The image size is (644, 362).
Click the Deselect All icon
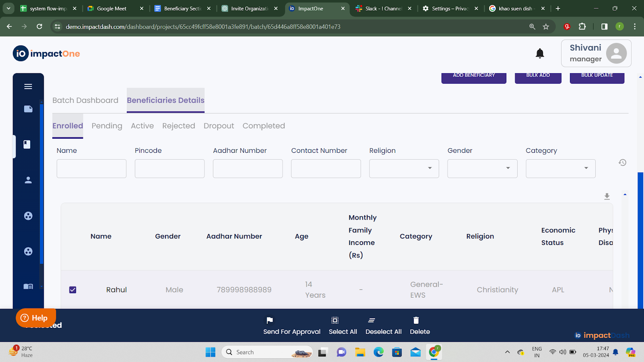point(372,321)
